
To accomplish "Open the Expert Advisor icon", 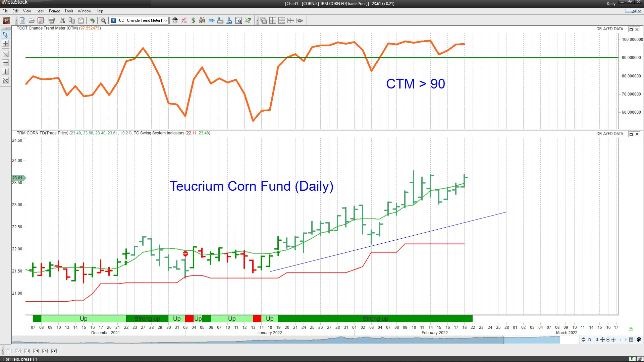I will 175,20.
